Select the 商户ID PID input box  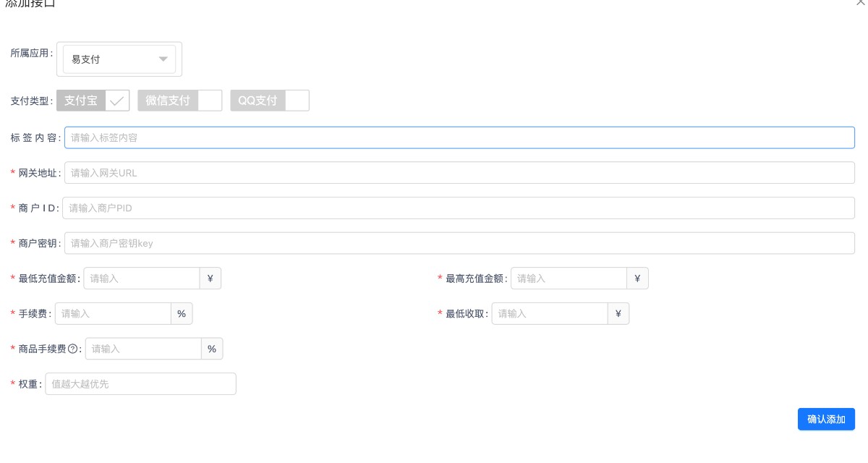(458, 208)
